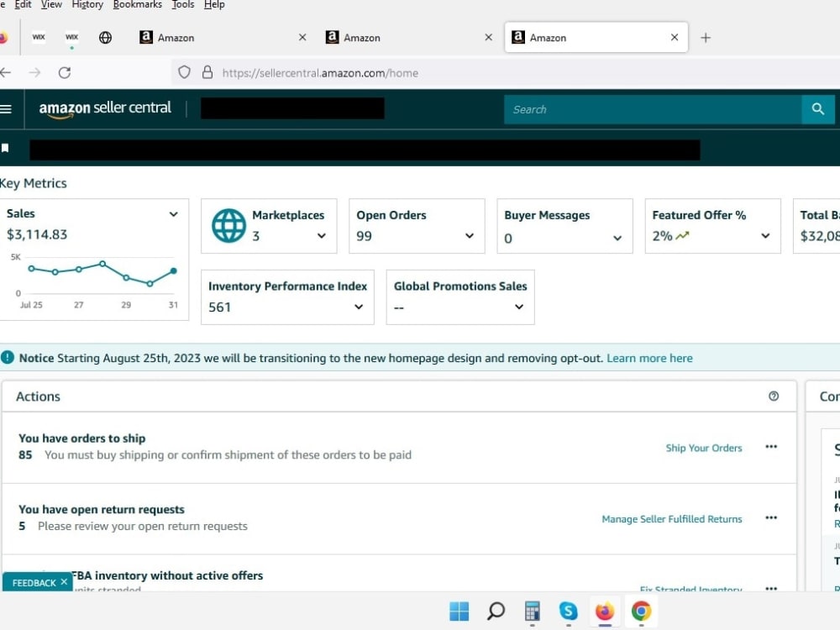Click the Firefox taskbar icon
840x630 pixels.
(x=605, y=612)
